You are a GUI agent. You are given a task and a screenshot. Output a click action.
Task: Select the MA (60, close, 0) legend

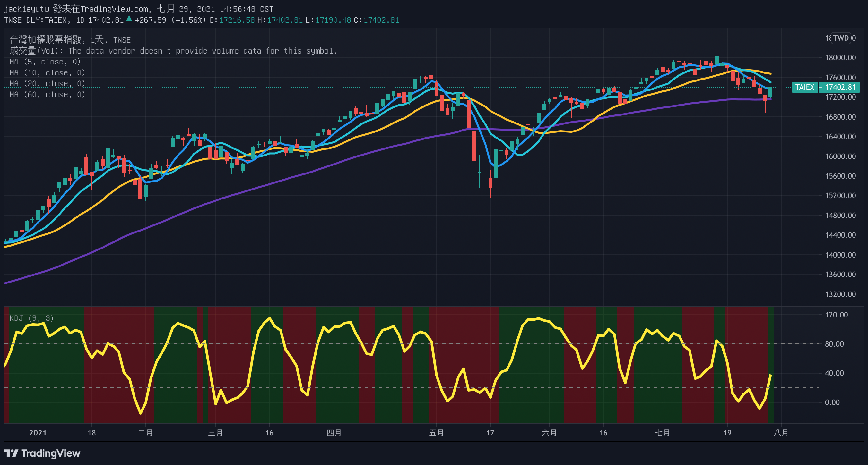pos(47,95)
